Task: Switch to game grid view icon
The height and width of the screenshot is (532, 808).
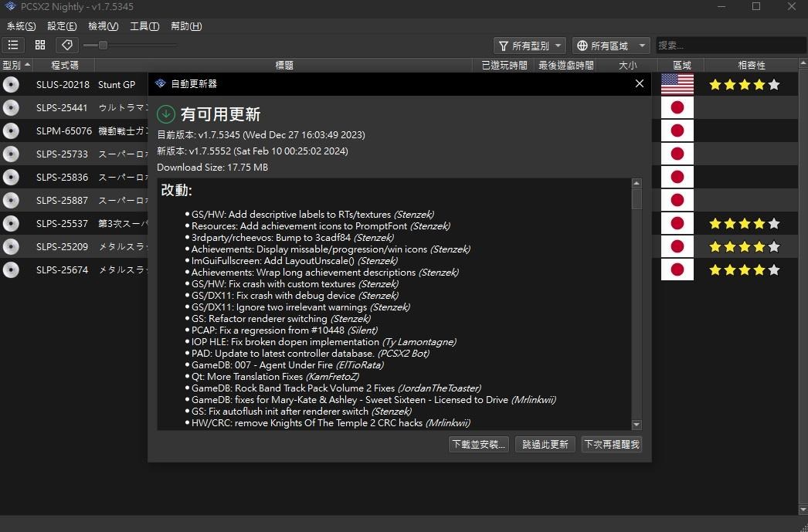Action: [40, 46]
